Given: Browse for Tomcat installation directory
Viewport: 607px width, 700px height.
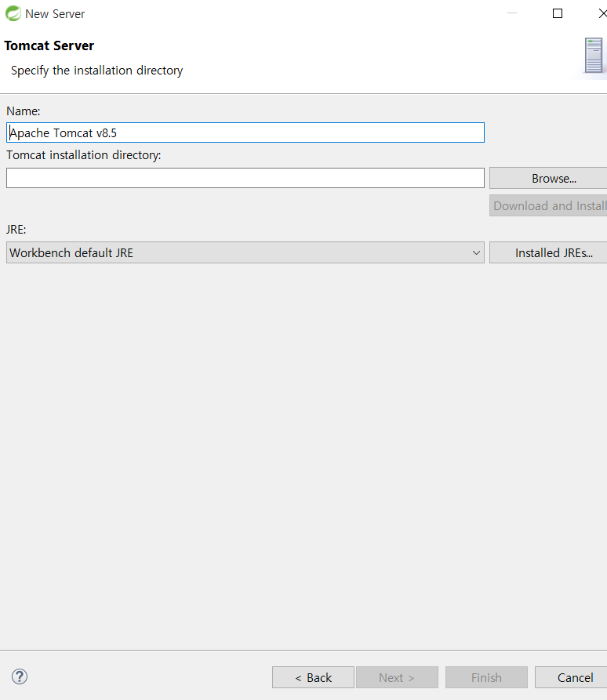Looking at the screenshot, I should tap(548, 178).
